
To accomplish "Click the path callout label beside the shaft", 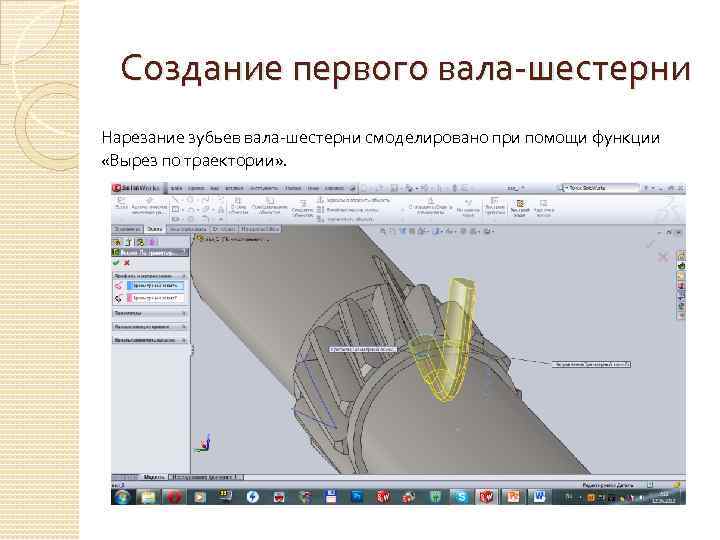I will click(x=591, y=364).
